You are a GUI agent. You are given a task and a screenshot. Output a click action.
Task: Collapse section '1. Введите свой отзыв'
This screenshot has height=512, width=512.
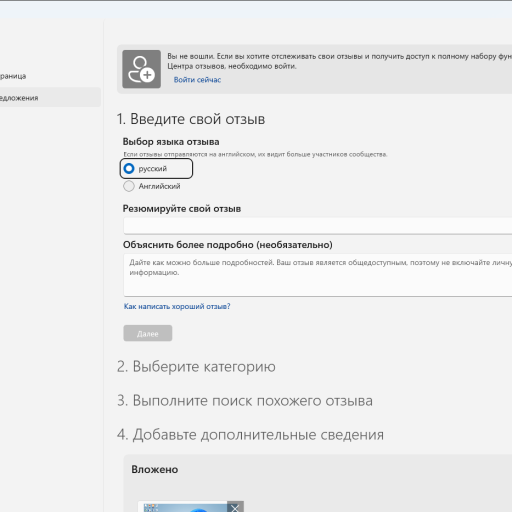[x=191, y=119]
